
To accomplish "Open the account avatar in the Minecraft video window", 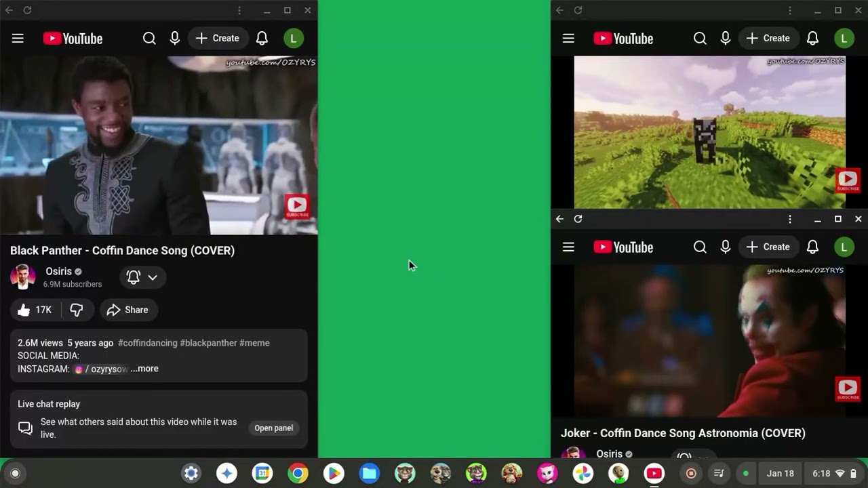I will (x=844, y=39).
